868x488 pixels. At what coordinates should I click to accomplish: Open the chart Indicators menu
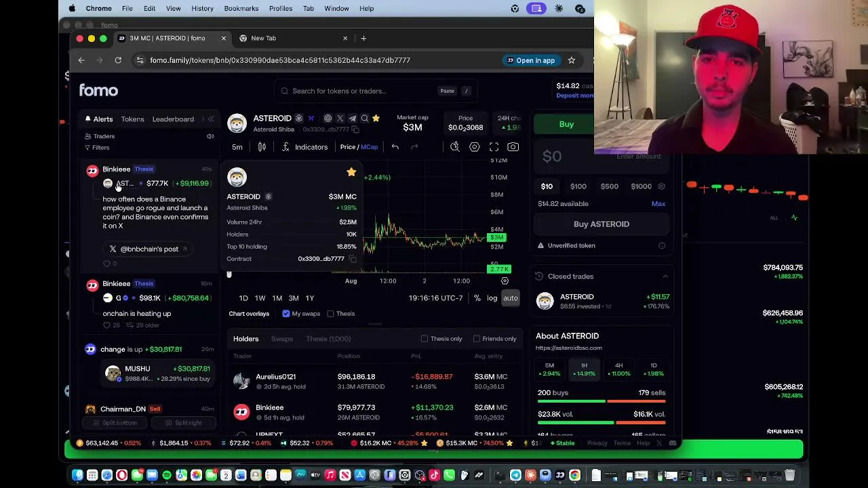click(305, 147)
